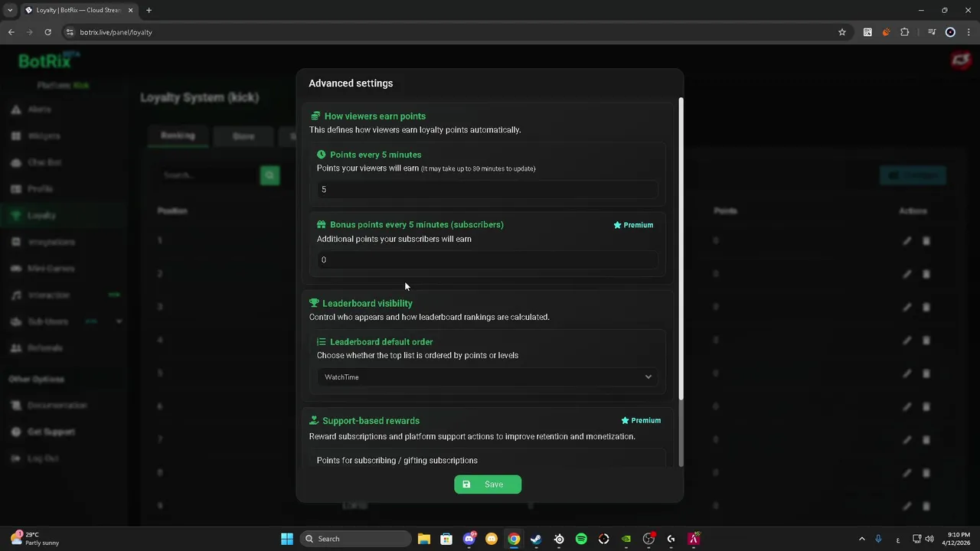This screenshot has height=551, width=980.
Task: Switch to Chrome in the taskbar
Action: coord(514,539)
